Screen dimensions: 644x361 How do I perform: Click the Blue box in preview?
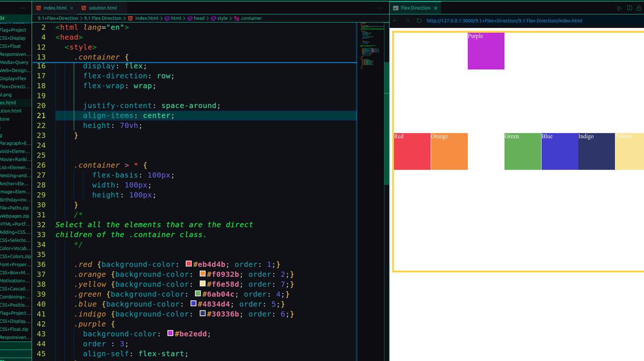560,151
